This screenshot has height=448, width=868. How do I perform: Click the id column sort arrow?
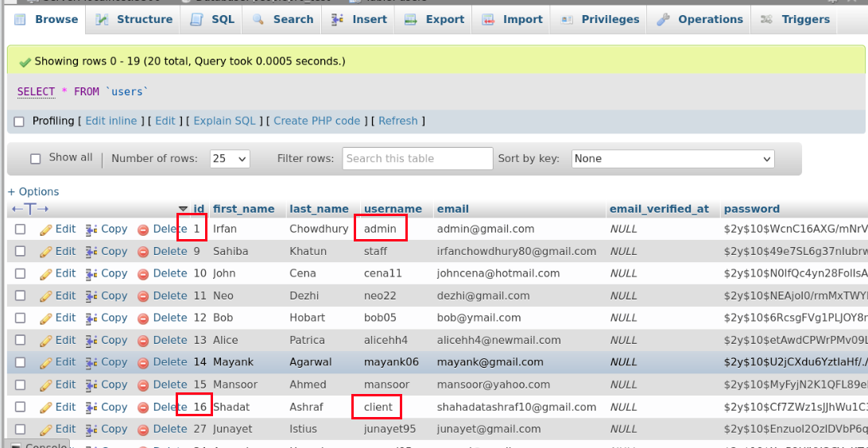[184, 209]
